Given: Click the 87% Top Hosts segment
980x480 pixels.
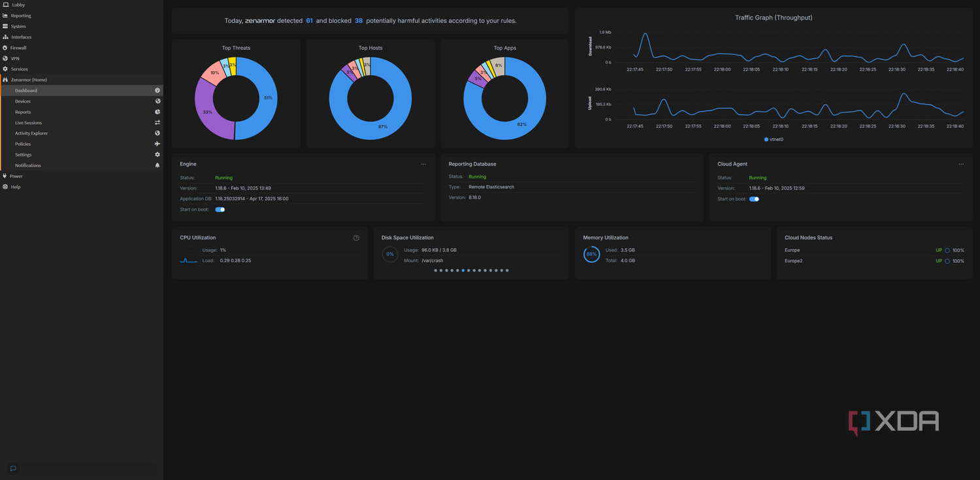Looking at the screenshot, I should click(384, 126).
